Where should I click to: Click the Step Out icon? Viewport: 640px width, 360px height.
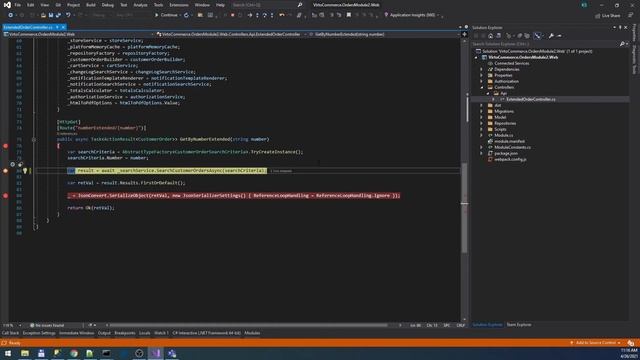coord(272,15)
